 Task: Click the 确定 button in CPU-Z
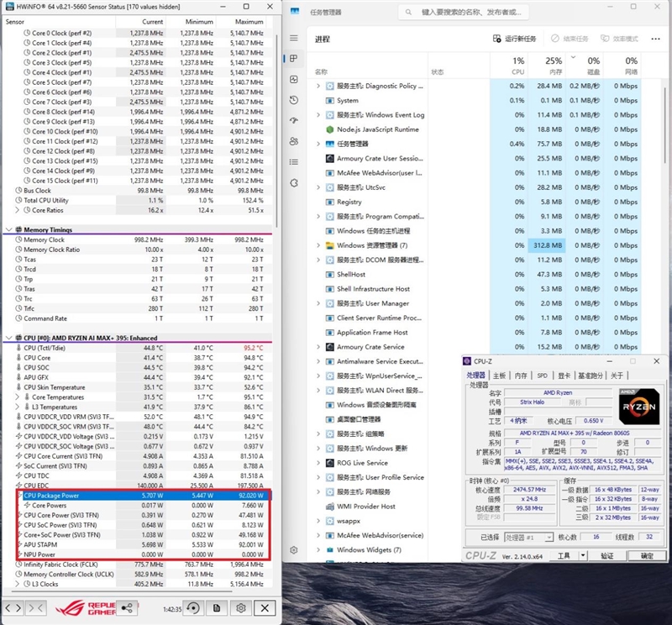(647, 555)
